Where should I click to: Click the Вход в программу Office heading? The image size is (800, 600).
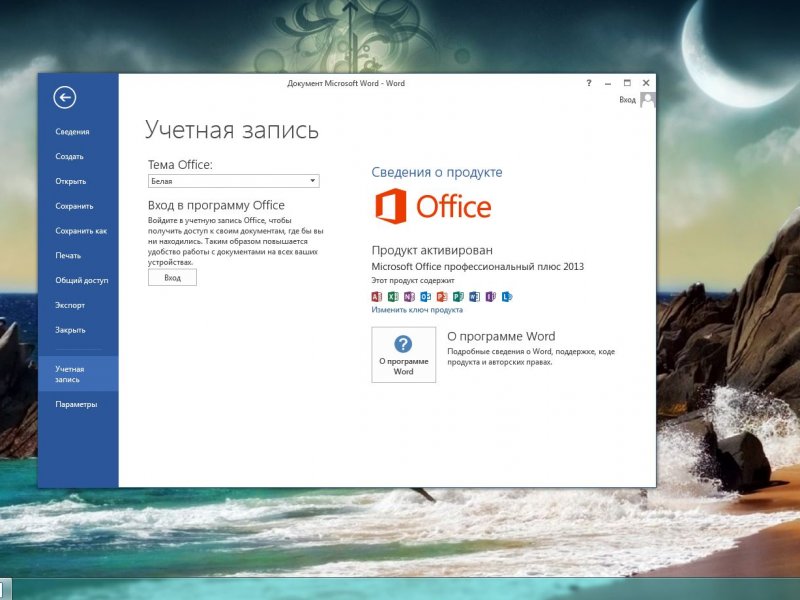[216, 205]
